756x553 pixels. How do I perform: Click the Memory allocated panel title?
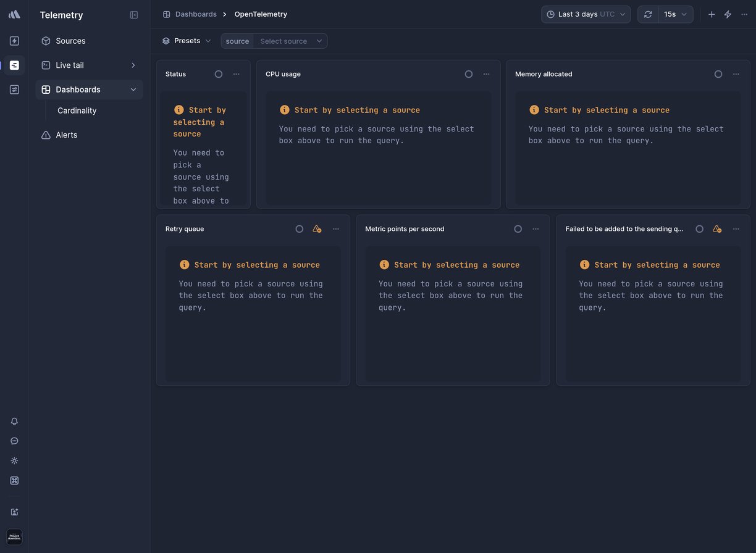tap(544, 74)
